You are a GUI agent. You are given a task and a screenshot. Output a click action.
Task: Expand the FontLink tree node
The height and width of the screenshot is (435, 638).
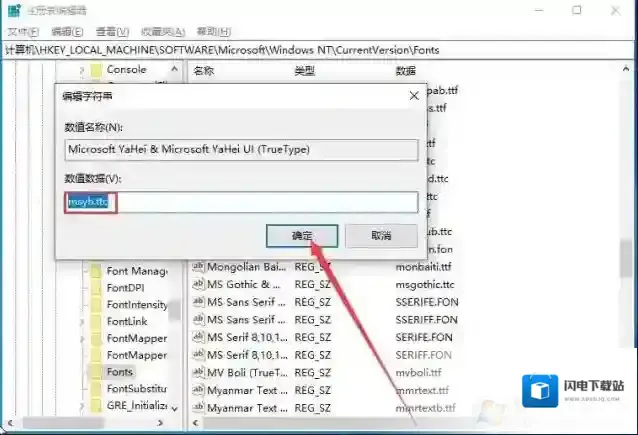click(x=81, y=321)
